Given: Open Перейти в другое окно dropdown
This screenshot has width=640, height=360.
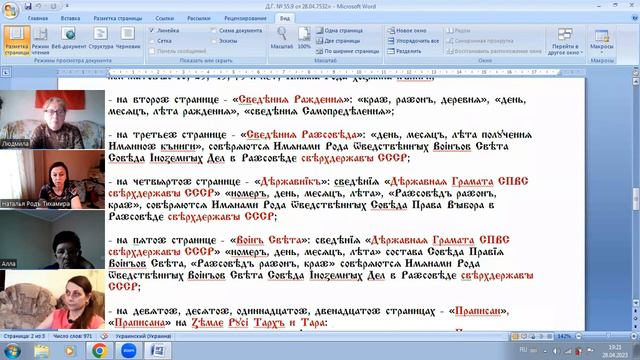Looking at the screenshot, I should pos(565,41).
